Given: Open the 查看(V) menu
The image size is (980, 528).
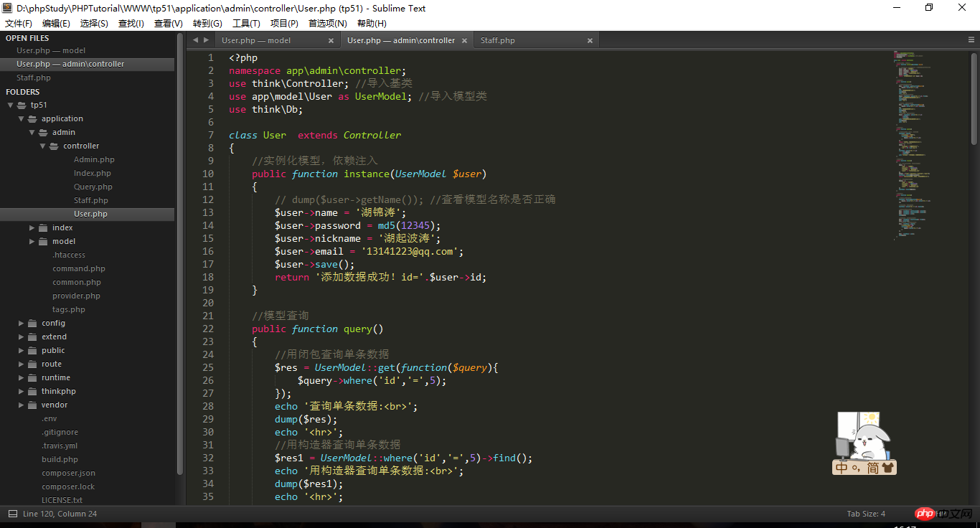Looking at the screenshot, I should click(x=169, y=24).
